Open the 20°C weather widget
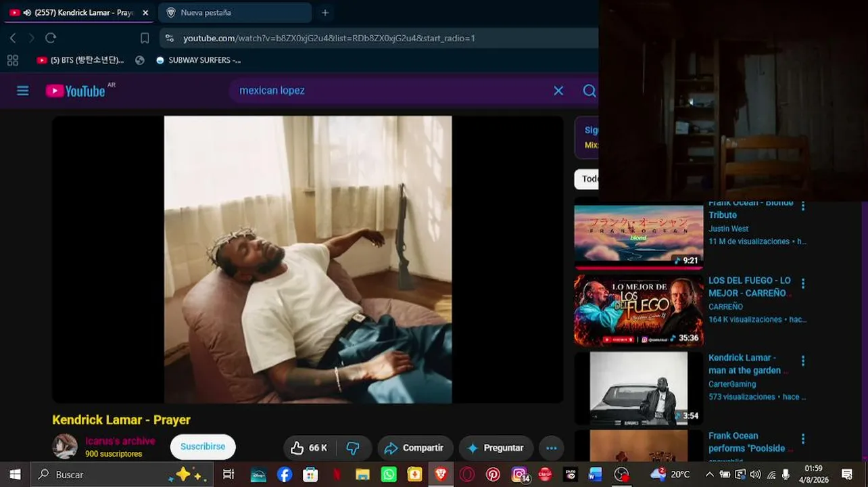 [671, 474]
